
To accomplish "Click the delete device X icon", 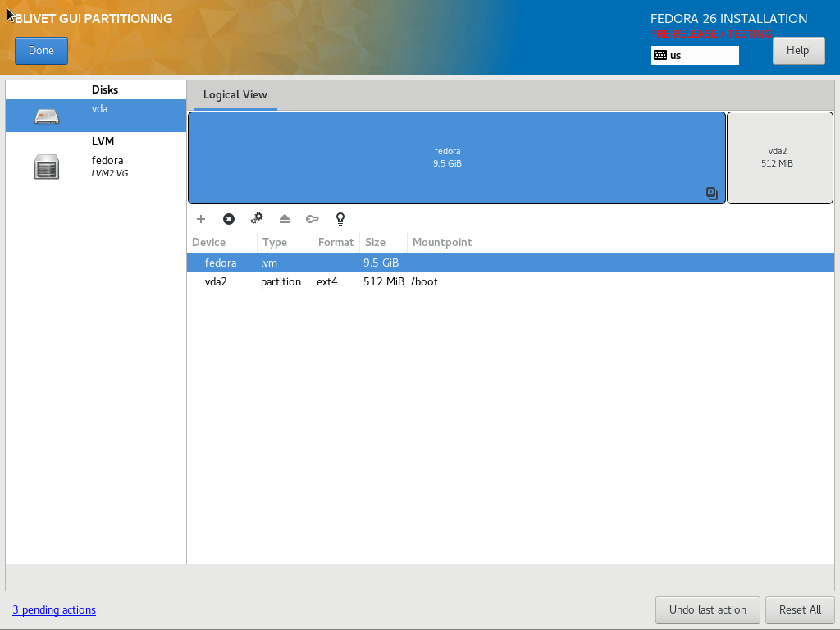I will pos(229,218).
